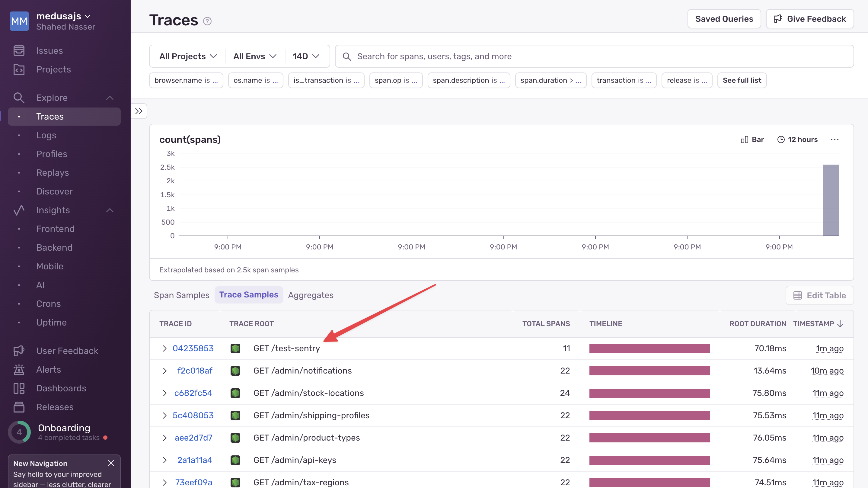Click the timeline bar for GET /admin/stock-locations
The height and width of the screenshot is (488, 868).
pos(649,393)
